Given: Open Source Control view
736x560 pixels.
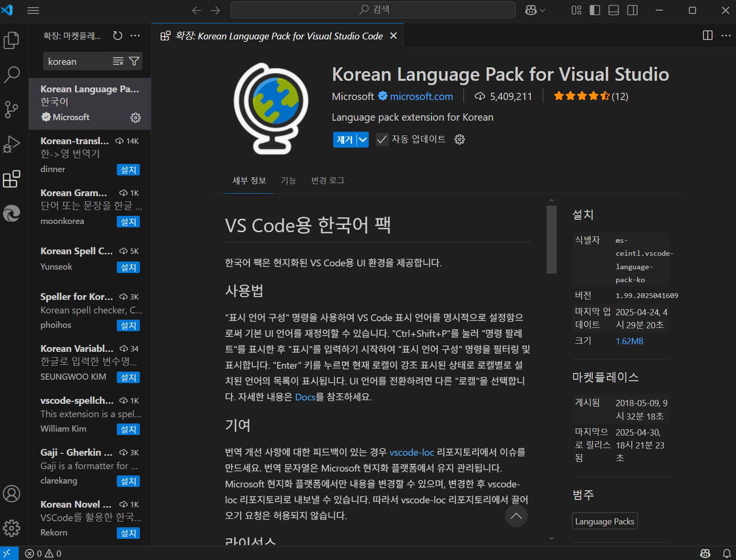Looking at the screenshot, I should pyautogui.click(x=12, y=110).
